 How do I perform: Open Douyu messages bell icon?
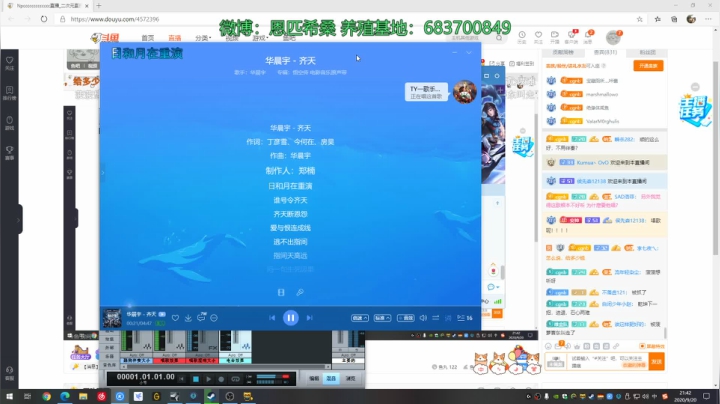588,37
